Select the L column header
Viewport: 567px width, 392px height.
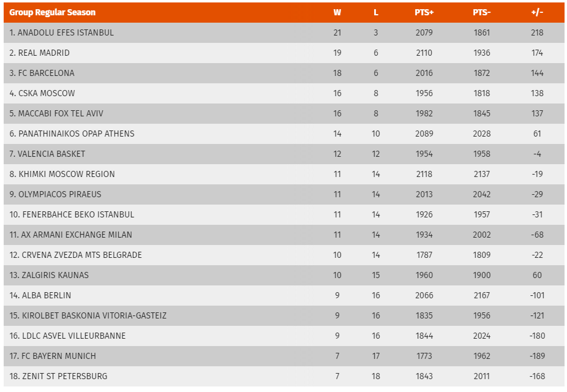click(376, 13)
